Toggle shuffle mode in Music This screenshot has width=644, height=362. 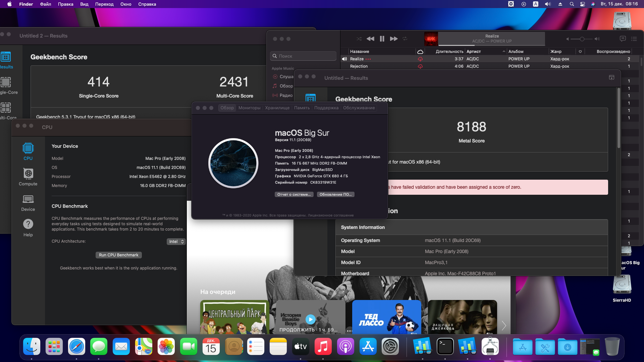pos(359,39)
